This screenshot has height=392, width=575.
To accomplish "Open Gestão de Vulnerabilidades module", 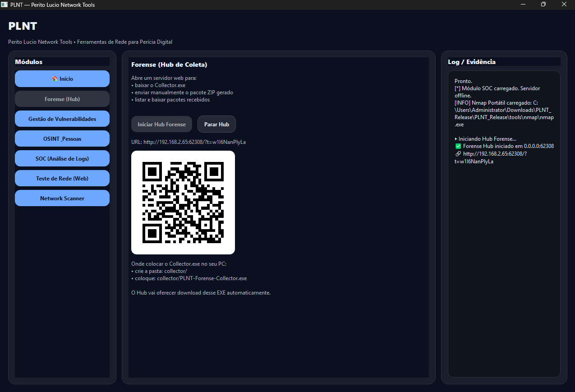I will pos(62,119).
